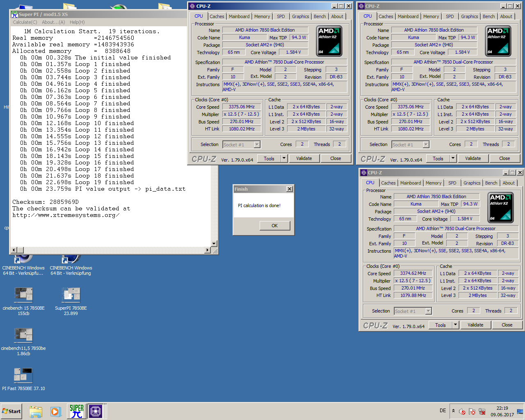Open Selection Socket #1 dropdown in active CPU-Z window

242,144
